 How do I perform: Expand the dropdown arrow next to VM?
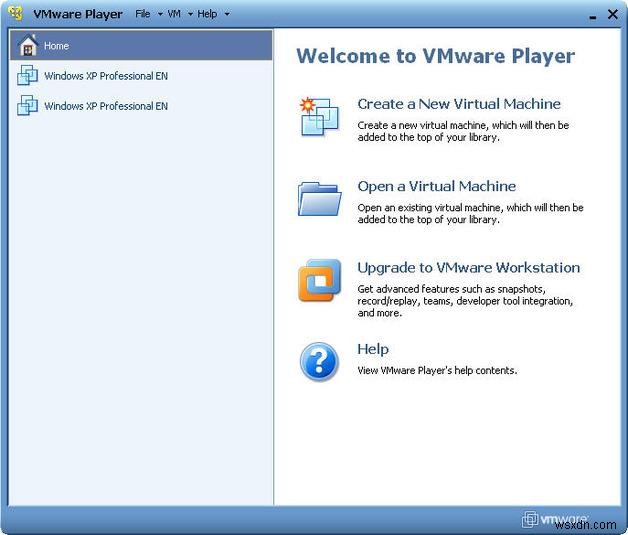(190, 14)
